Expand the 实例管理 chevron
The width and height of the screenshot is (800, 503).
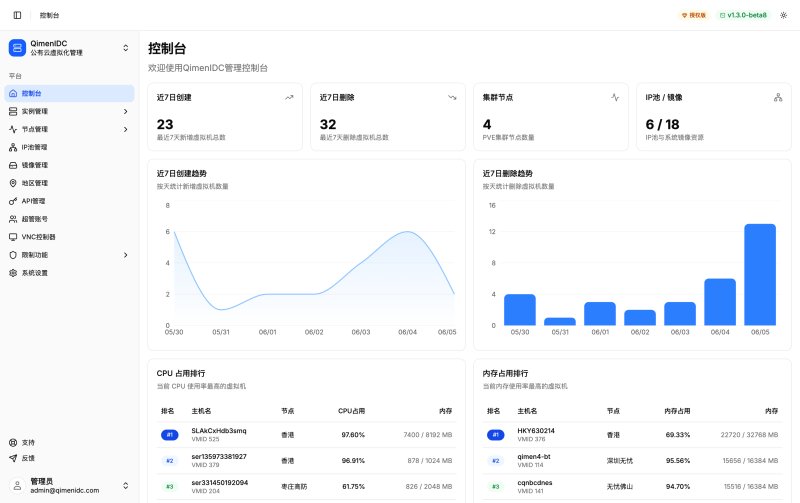coord(126,111)
